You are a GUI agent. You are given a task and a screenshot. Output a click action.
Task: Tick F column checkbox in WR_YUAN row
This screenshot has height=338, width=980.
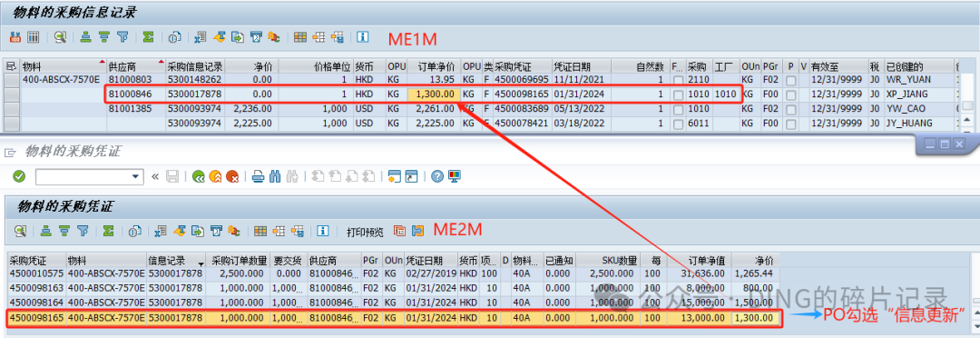[x=678, y=80]
